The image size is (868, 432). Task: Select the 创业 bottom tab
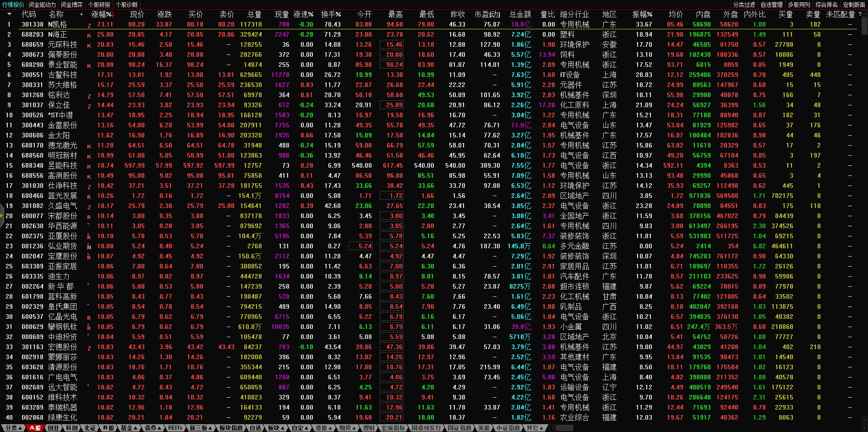click(54, 428)
